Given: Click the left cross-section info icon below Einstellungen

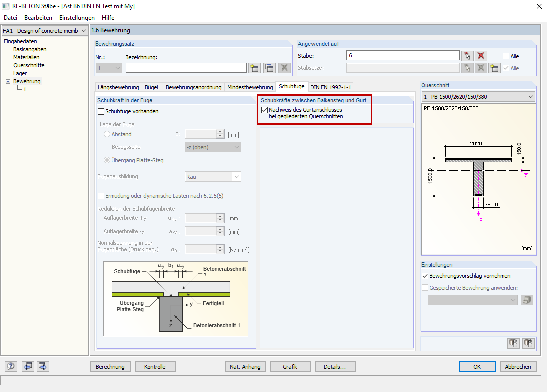Looking at the screenshot, I should coord(513,343).
